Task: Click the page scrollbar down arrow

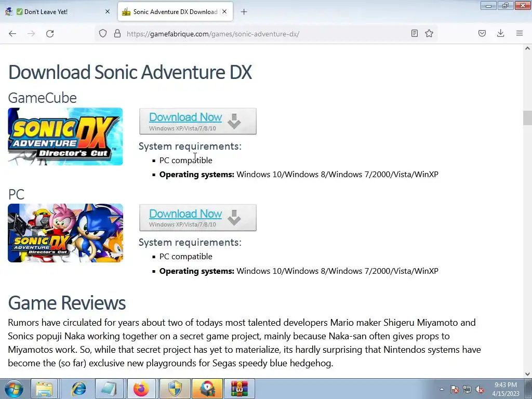Action: (527, 374)
